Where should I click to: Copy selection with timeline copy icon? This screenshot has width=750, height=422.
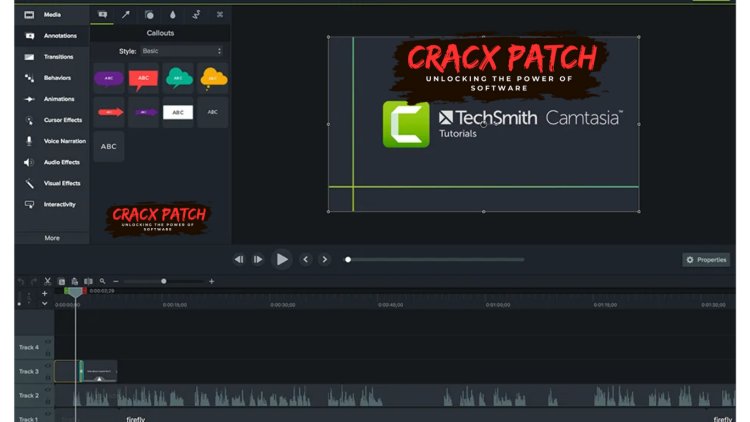61,281
